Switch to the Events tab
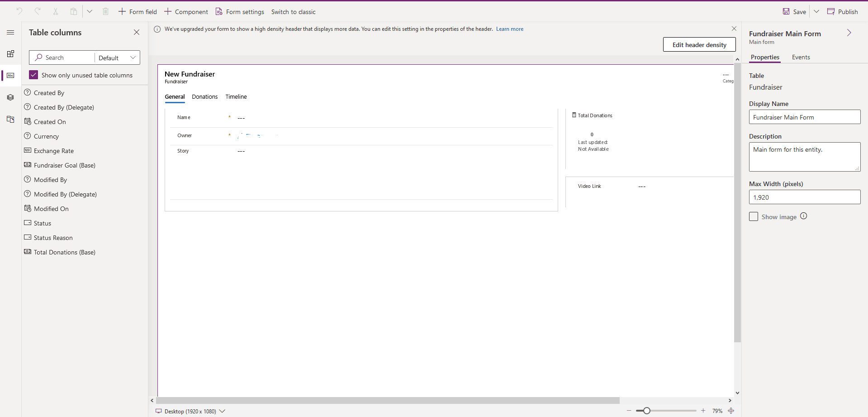The height and width of the screenshot is (417, 868). coord(801,57)
